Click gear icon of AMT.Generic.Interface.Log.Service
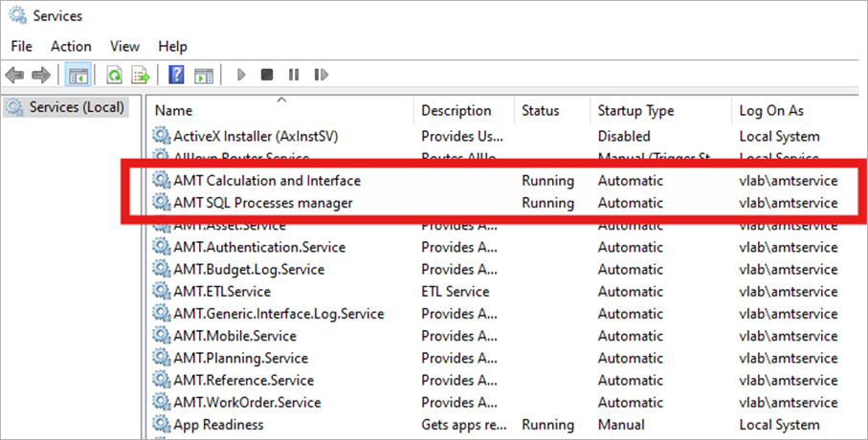This screenshot has width=868, height=440. coord(161,313)
